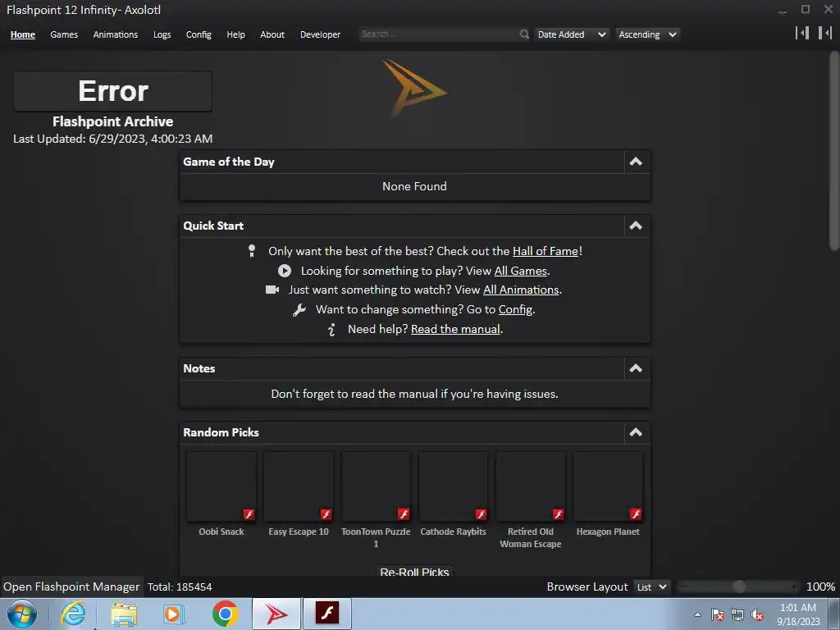
Task: Click the info icon beside Read the manual
Action: (331, 330)
